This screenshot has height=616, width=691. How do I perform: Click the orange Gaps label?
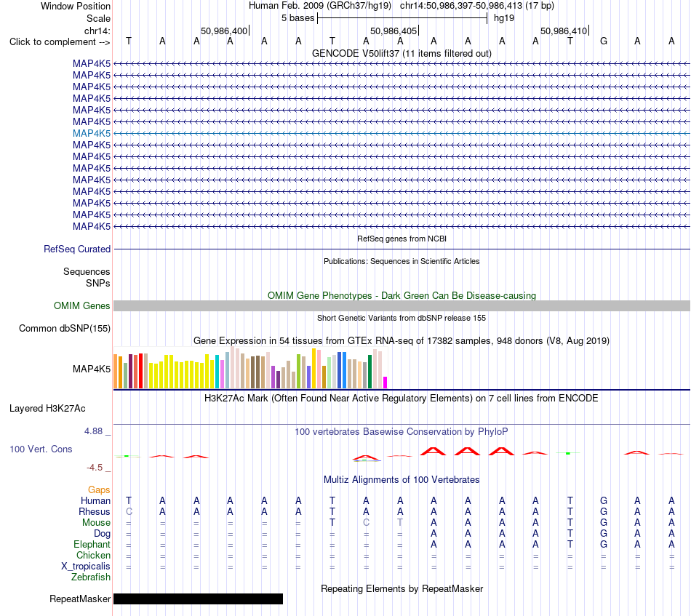click(x=99, y=490)
